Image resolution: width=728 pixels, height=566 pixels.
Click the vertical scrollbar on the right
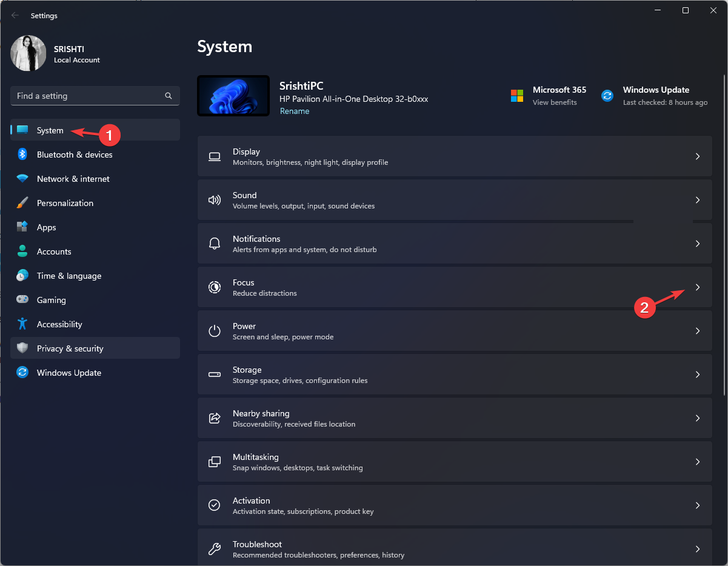coord(724,235)
